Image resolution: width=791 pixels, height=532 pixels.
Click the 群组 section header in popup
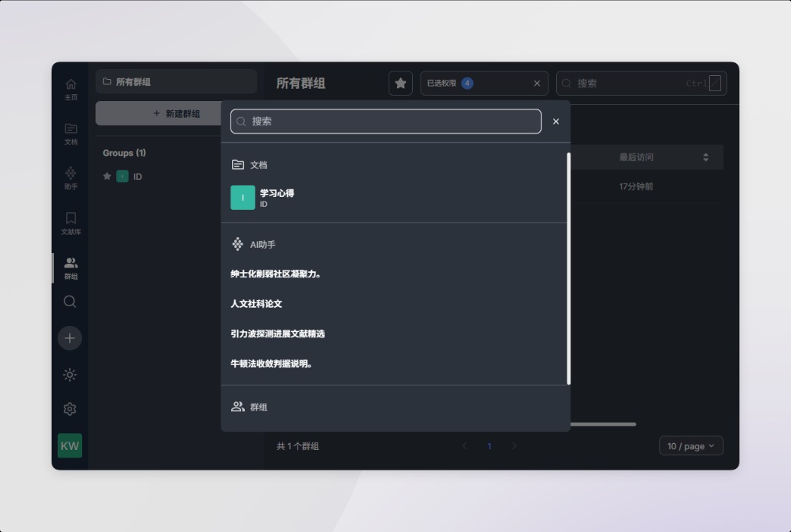pos(249,407)
